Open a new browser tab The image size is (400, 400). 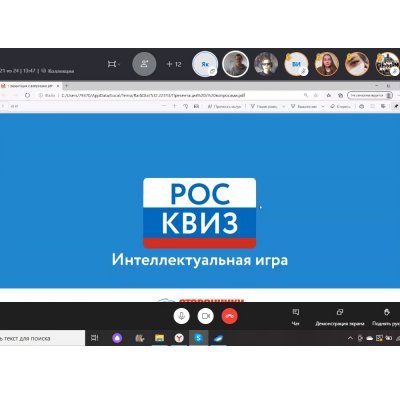click(66, 86)
